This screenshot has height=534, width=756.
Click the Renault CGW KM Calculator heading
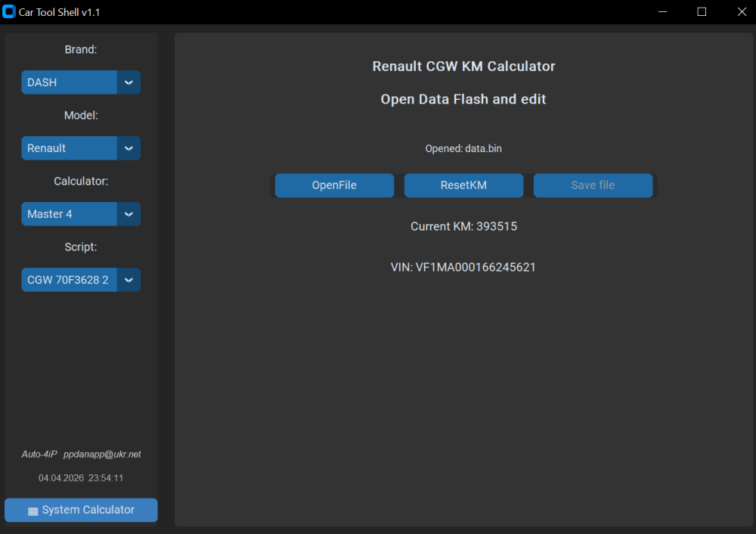point(463,66)
